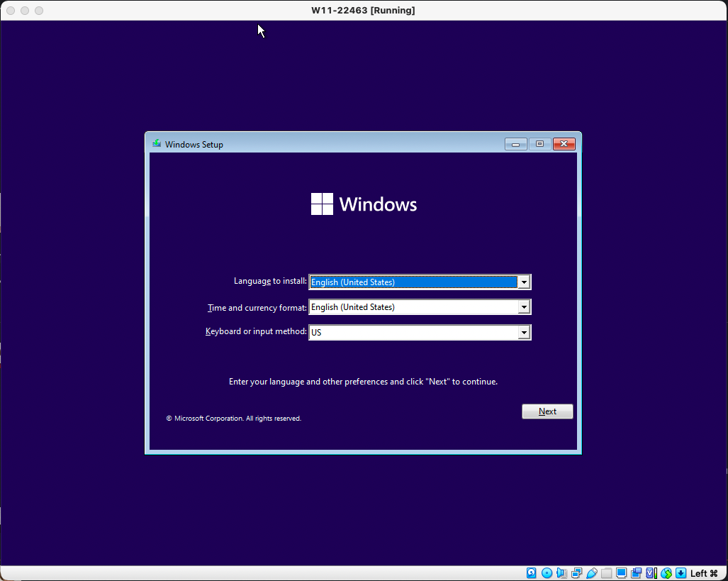Screen dimensions: 728x581
Task: Click the "Language to install:" label
Action: point(270,281)
